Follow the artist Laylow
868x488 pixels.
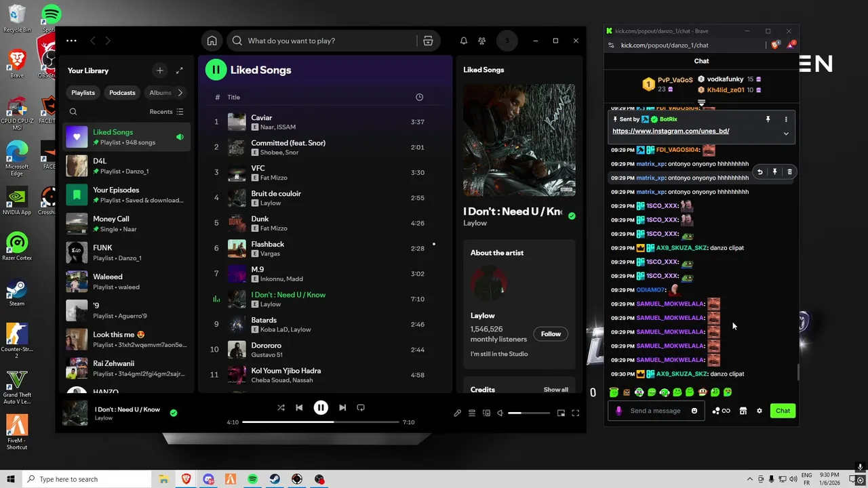pos(551,333)
